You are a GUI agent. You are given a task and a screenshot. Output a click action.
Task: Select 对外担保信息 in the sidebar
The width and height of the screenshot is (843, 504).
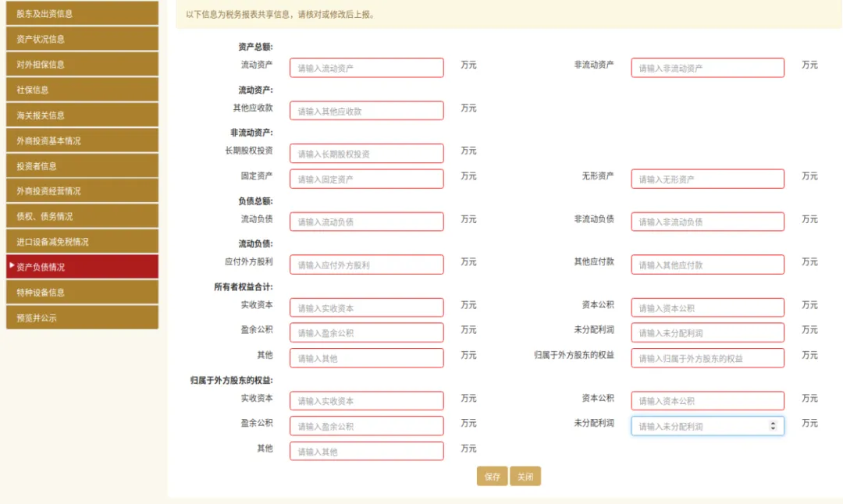[x=82, y=64]
